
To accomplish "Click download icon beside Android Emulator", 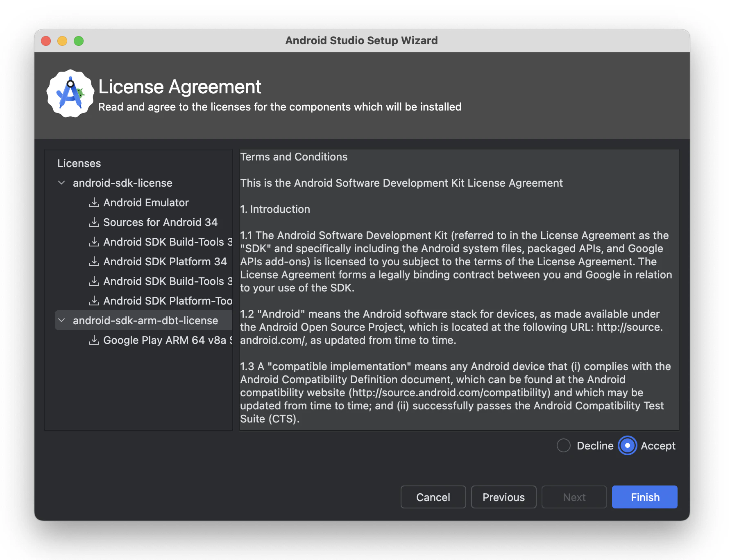I will click(x=94, y=202).
